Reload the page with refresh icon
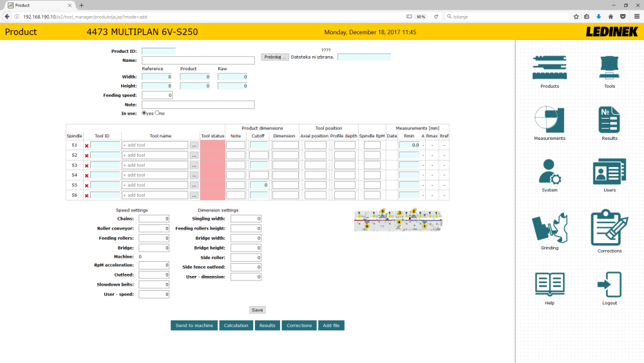 click(x=436, y=17)
